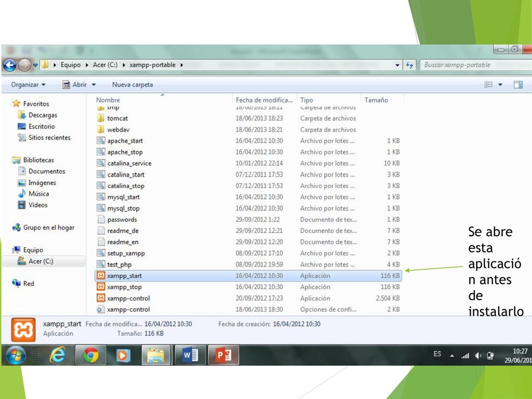The image size is (532, 399).
Task: Create a folder with Nueva carpeta
Action: [x=132, y=85]
